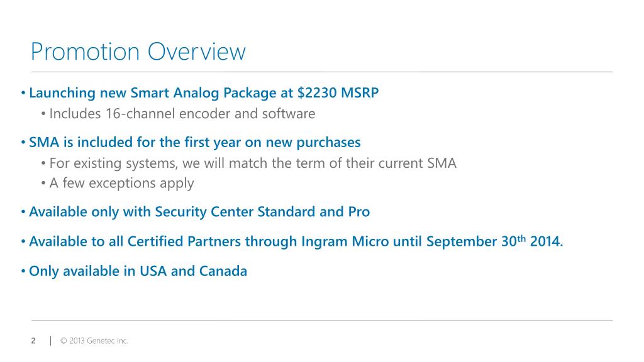Click the vertical separator beside slide number
644x362 pixels.
50,341
